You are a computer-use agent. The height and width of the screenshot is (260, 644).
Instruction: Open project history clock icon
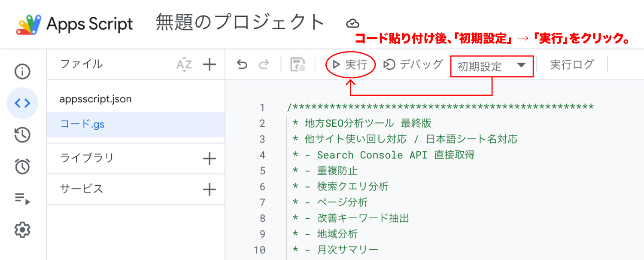[x=22, y=135]
